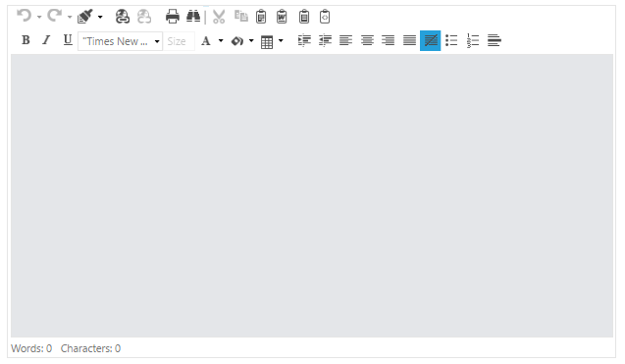Viewport: 625px width, 364px height.
Task: Click Paste from Word clipboard icon
Action: (x=282, y=17)
